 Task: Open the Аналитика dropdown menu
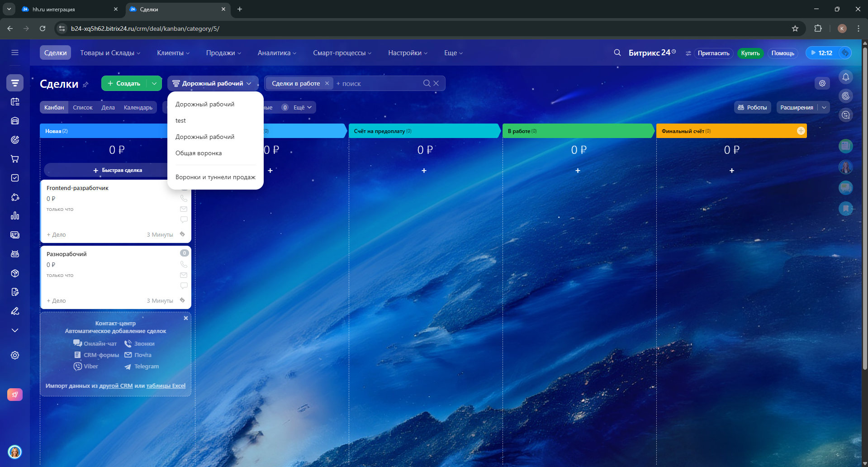(276, 53)
